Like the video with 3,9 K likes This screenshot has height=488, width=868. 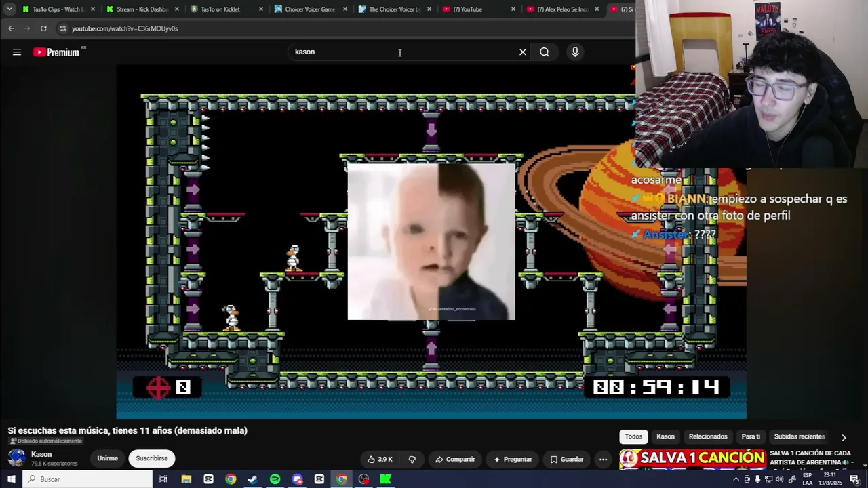pyautogui.click(x=380, y=459)
